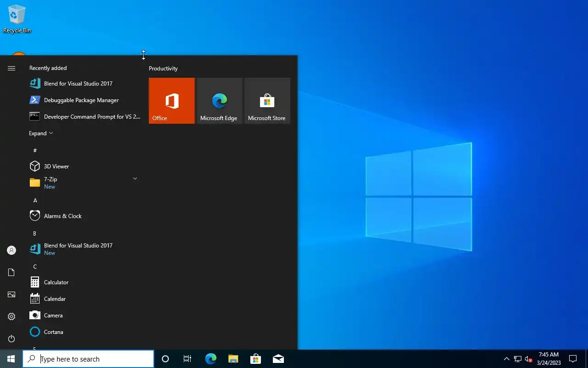Launch Blend for Visual Studio 2017 under B
The image size is (588, 368).
[x=85, y=249]
